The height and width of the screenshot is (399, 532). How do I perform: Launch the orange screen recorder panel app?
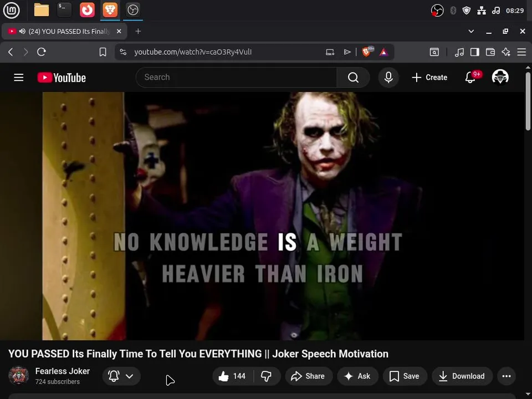(x=87, y=10)
